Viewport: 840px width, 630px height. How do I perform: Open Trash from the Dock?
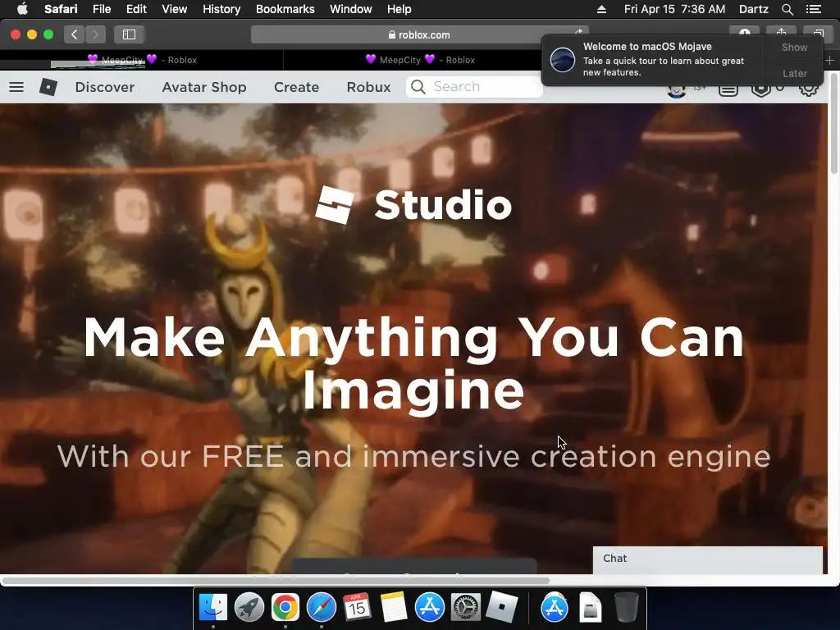[x=626, y=608]
